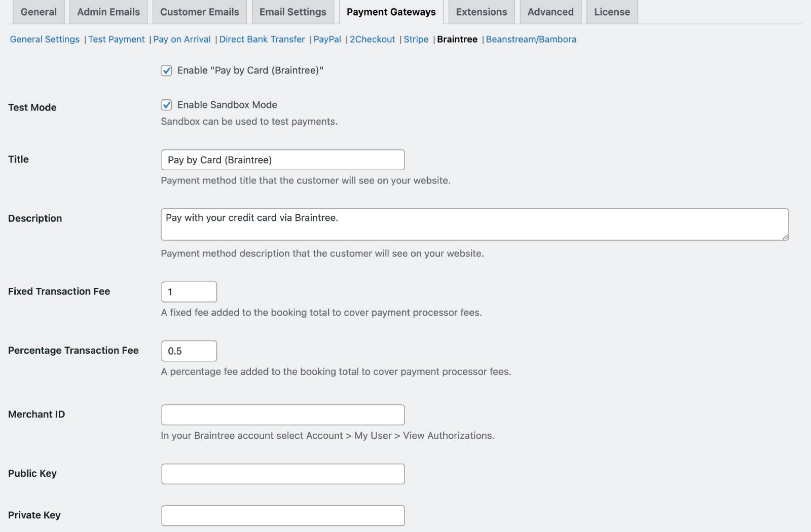The image size is (811, 532).
Task: Toggle Enable "Pay by Card (Braintree)" checkbox
Action: (166, 70)
